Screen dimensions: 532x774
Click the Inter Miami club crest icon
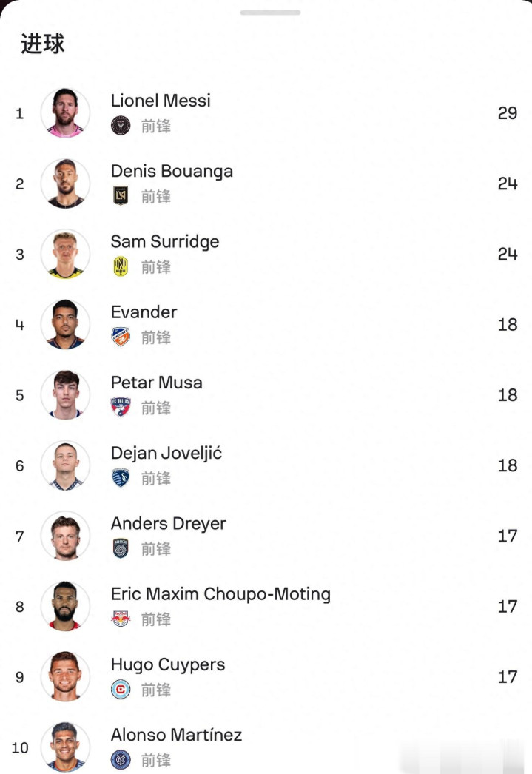coord(120,126)
